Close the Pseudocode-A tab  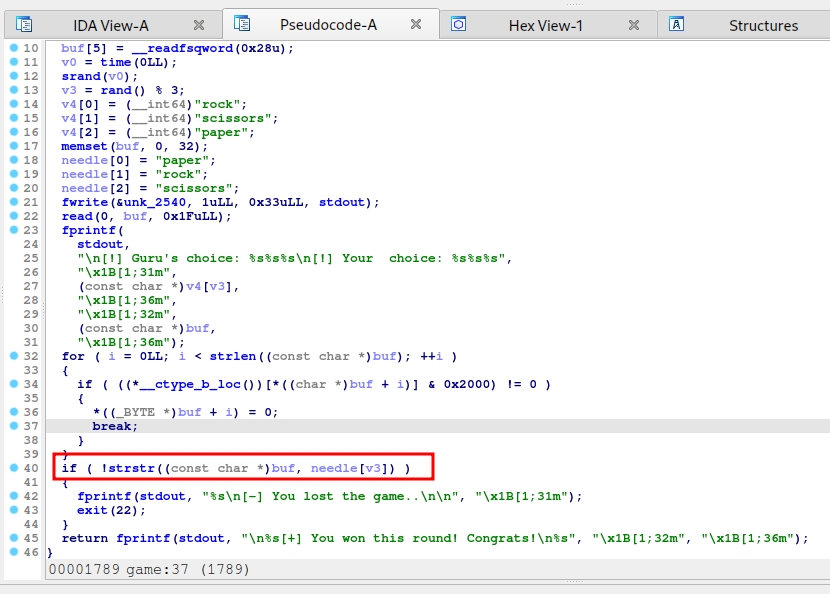click(x=416, y=25)
